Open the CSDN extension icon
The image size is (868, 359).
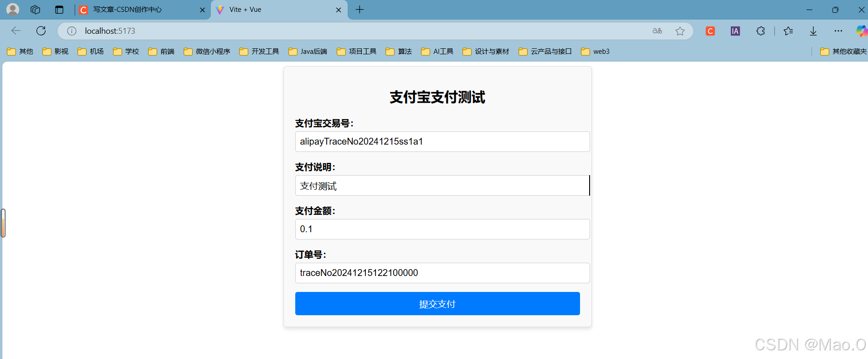pos(710,31)
